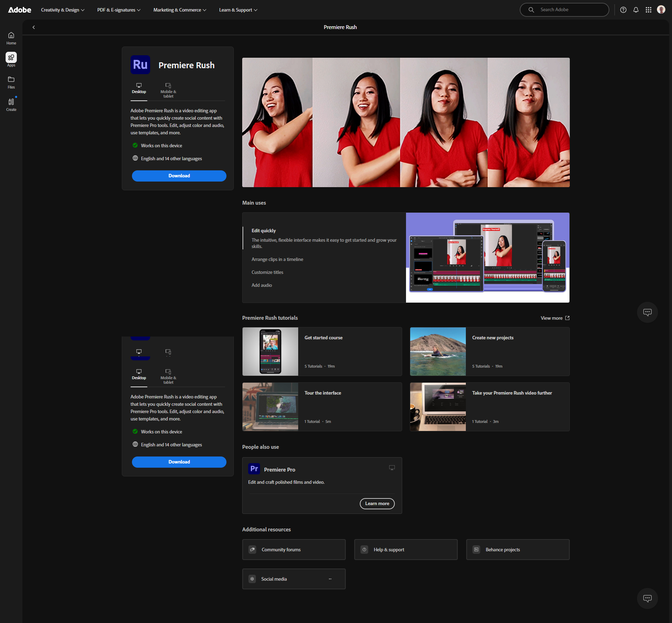Open the app switcher grid icon
This screenshot has height=623, width=672.
pyautogui.click(x=648, y=10)
